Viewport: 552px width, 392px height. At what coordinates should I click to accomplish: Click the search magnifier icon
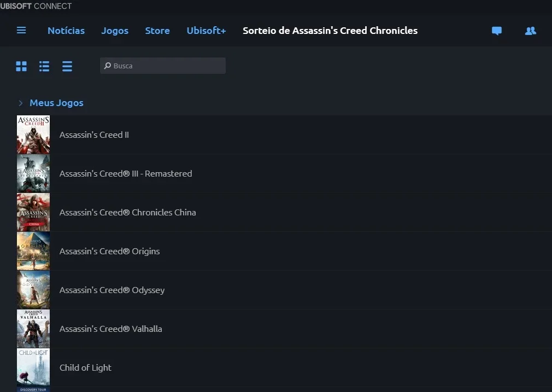point(107,66)
